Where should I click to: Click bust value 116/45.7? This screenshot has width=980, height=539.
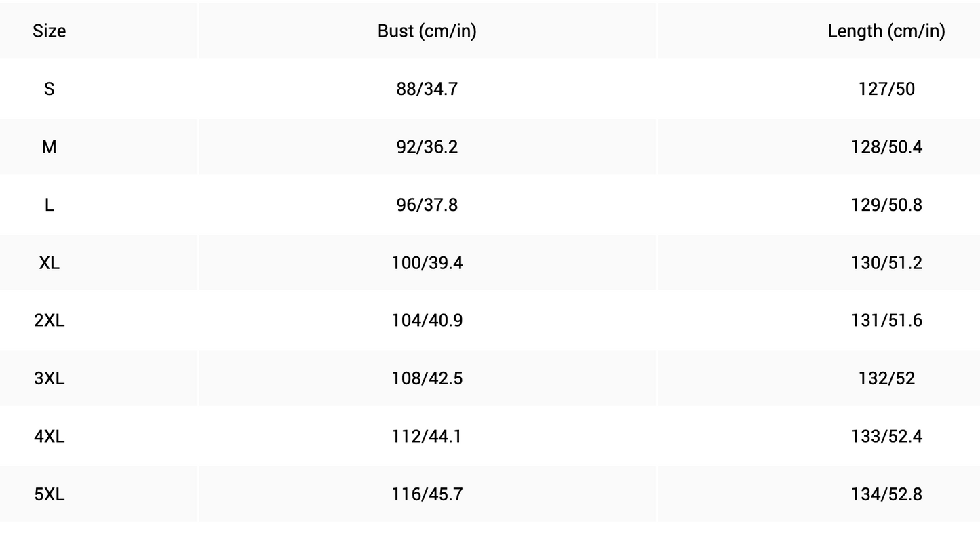coord(427,494)
